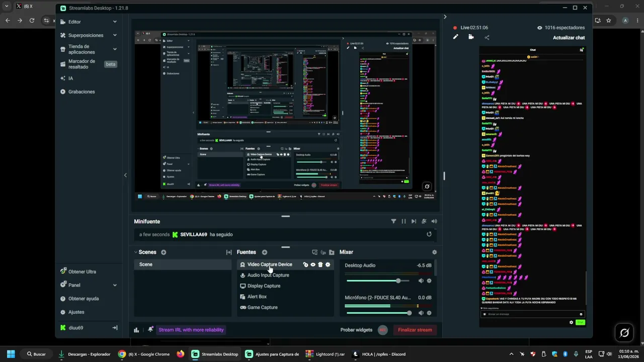Send message with green Chat button
This screenshot has width=644, height=362.
[x=580, y=322]
